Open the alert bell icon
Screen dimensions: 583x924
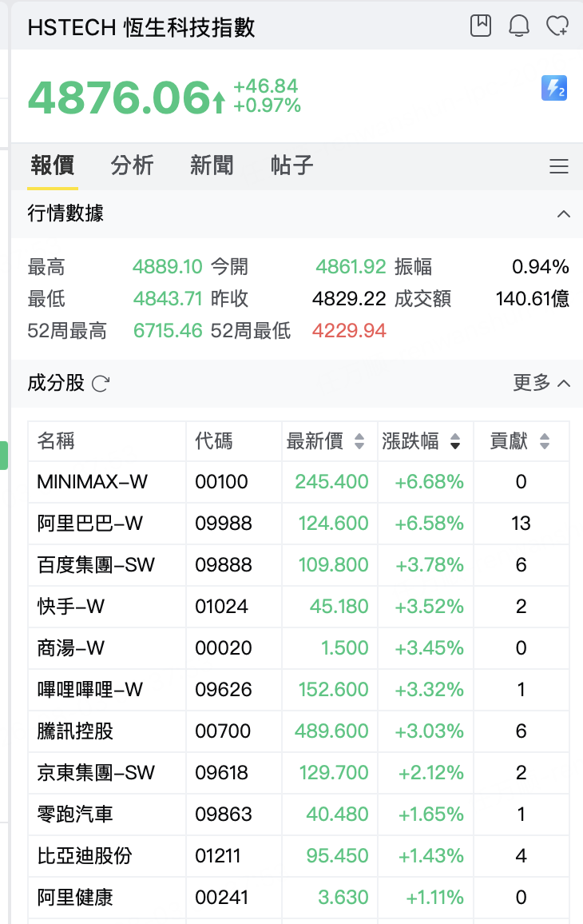pos(519,26)
